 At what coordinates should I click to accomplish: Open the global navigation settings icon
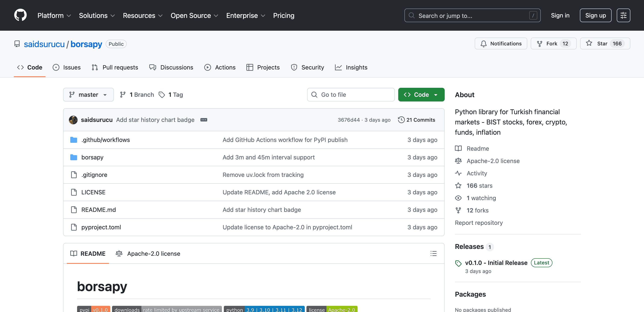point(623,15)
